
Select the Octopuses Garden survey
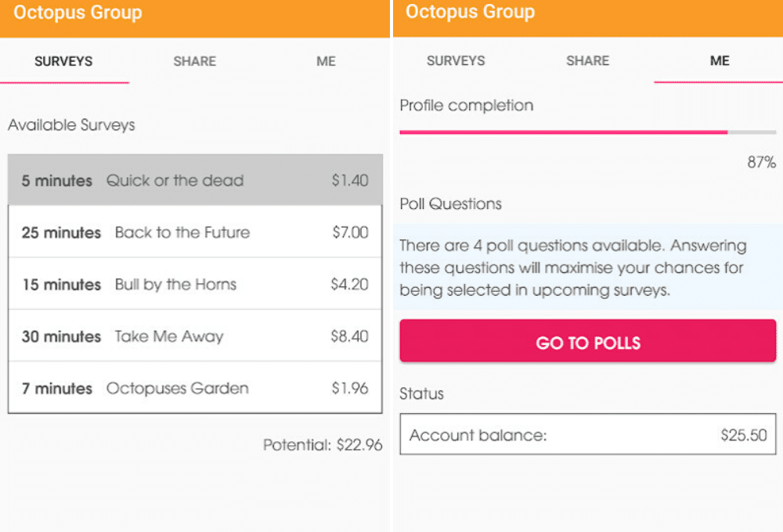point(195,388)
